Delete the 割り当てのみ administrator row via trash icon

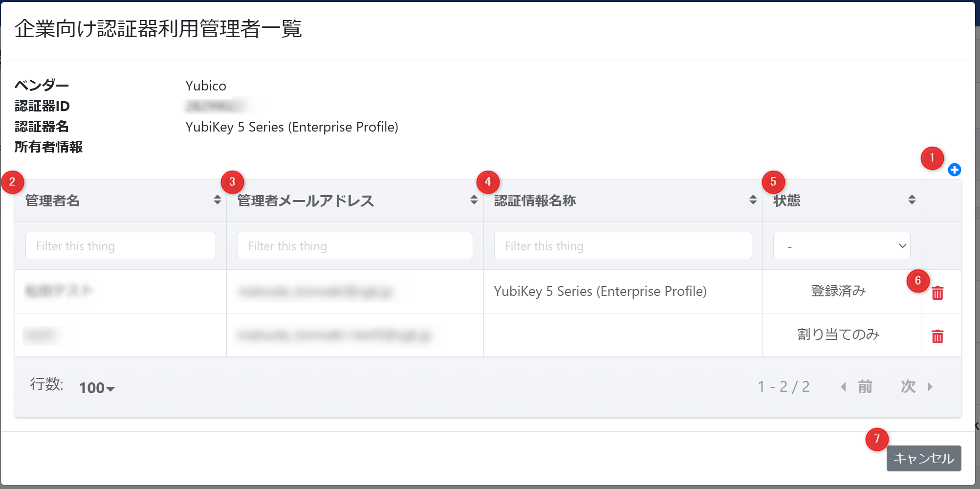tap(937, 336)
